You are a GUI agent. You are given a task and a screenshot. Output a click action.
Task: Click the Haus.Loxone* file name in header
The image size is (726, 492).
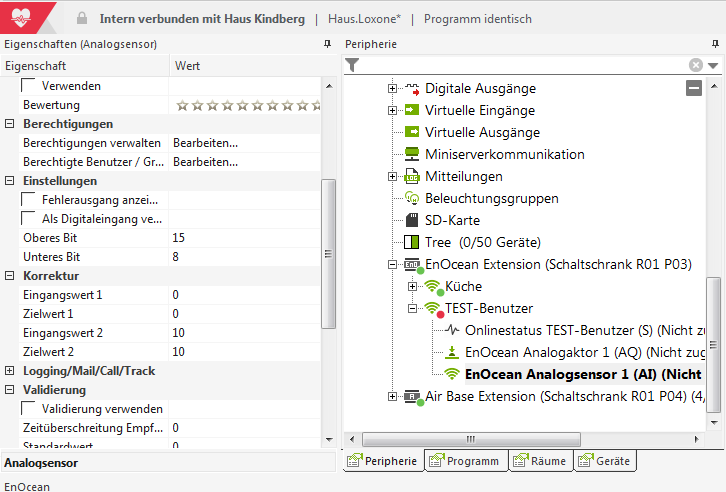pos(364,19)
